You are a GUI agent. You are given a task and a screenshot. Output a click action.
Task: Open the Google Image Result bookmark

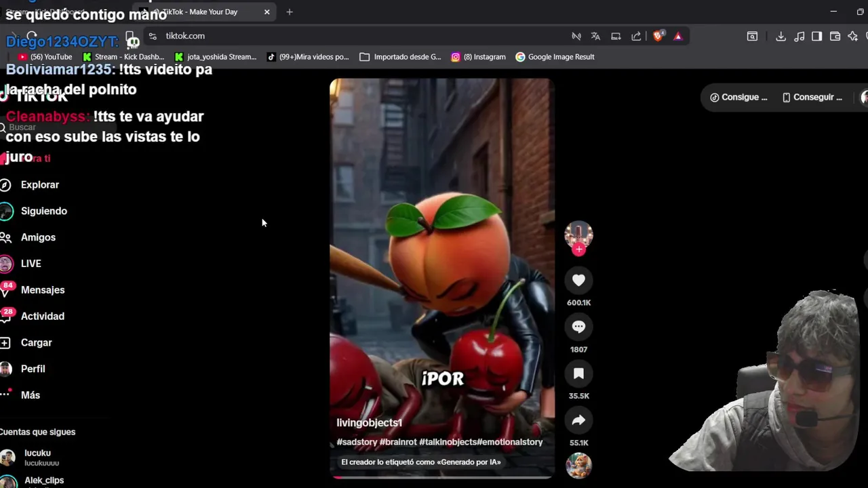pyautogui.click(x=555, y=57)
